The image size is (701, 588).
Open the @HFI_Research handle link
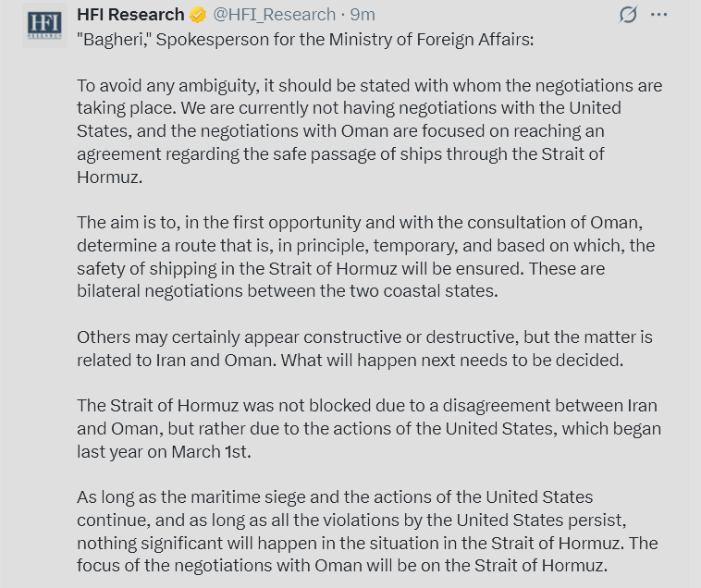[x=274, y=15]
